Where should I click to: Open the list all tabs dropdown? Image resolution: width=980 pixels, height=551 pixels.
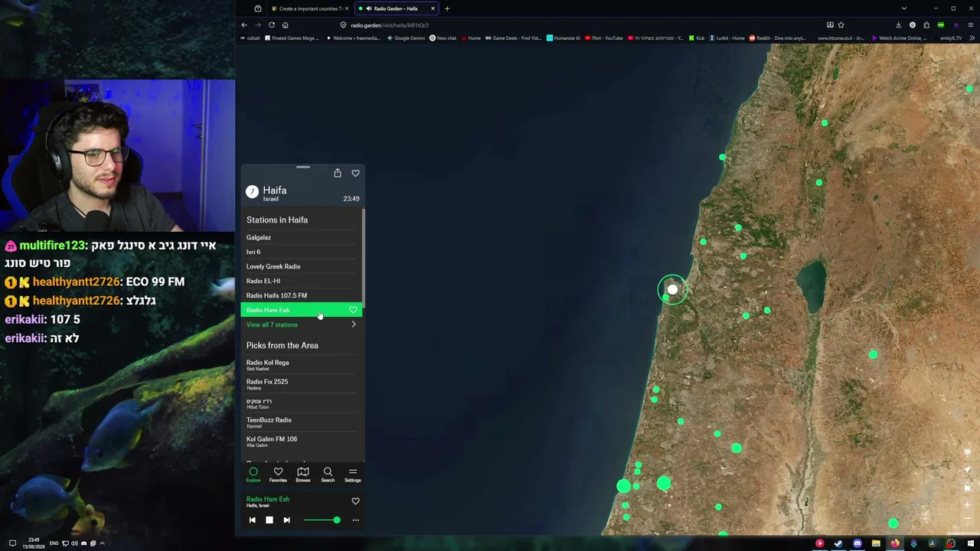[904, 8]
